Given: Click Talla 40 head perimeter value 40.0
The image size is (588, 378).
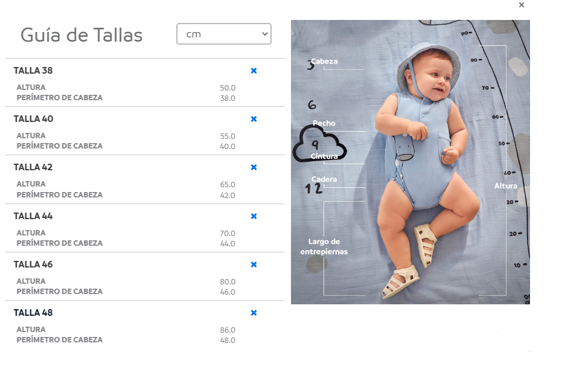Looking at the screenshot, I should coord(228,147).
